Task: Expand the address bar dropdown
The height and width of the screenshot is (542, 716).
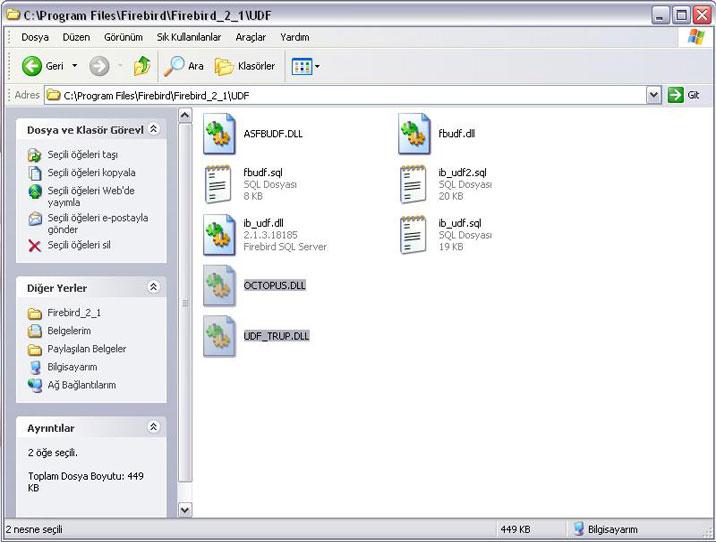Action: (654, 95)
